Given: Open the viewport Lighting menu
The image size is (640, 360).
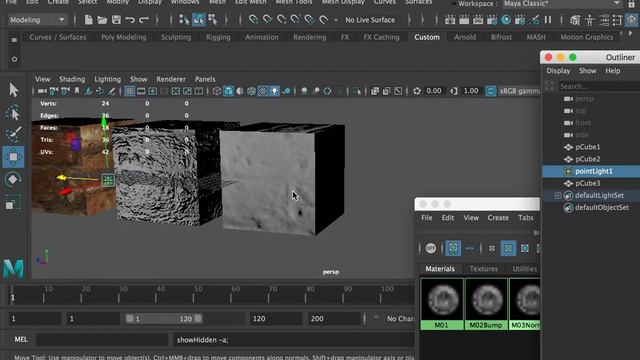Looking at the screenshot, I should point(107,79).
